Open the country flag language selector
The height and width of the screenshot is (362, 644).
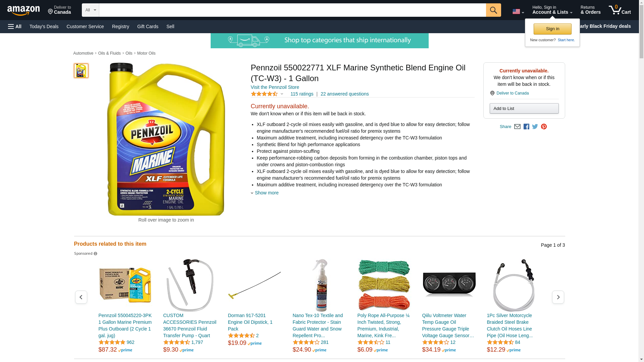pyautogui.click(x=518, y=12)
